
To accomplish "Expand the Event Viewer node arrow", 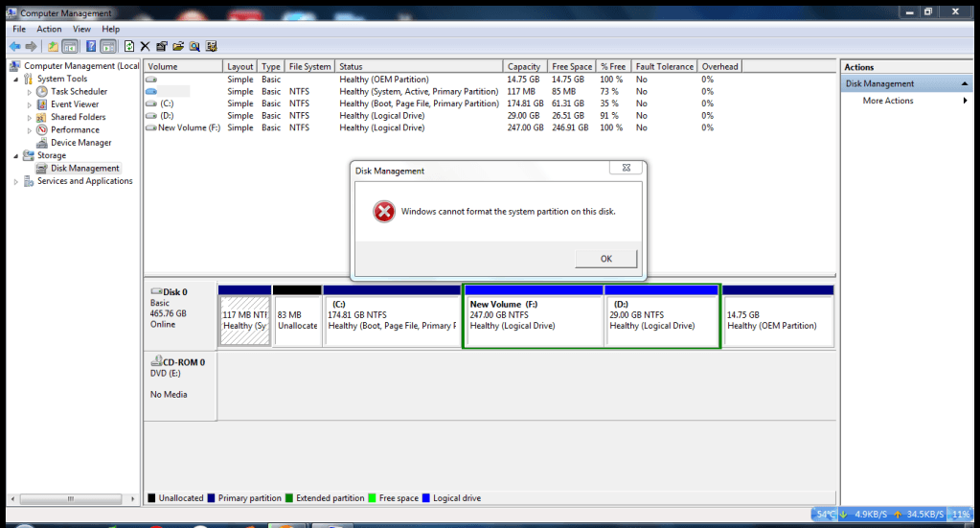I will [x=30, y=105].
